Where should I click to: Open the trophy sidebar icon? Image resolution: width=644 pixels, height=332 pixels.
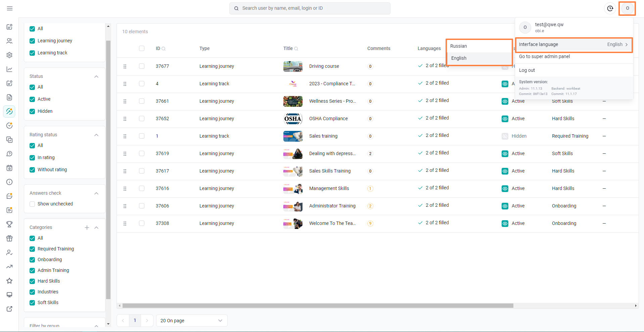coord(9,224)
